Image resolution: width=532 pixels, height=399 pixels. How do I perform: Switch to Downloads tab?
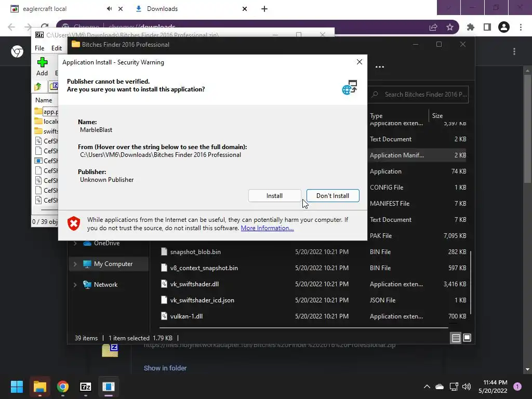[x=162, y=9]
